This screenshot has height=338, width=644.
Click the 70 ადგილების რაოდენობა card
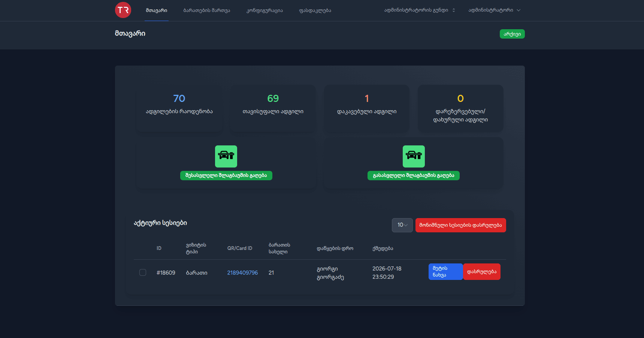179,108
